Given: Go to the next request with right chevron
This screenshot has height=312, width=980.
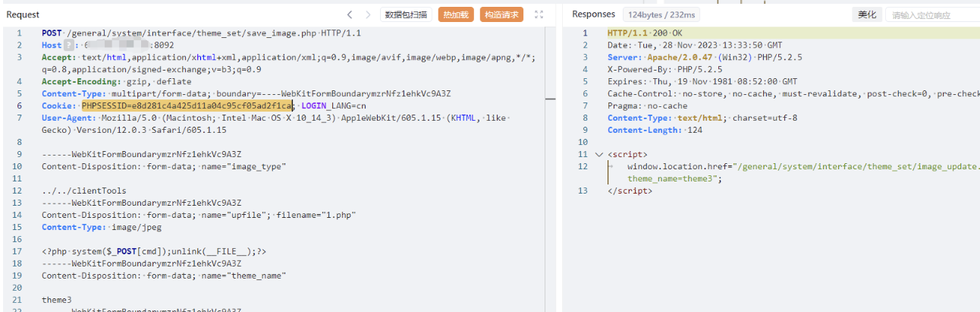Looking at the screenshot, I should pos(369,14).
